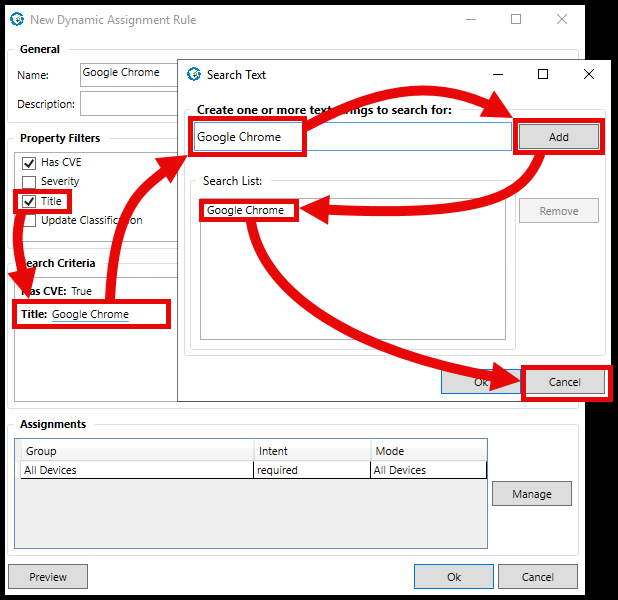
Task: Click Cancel in the New Dynamic Assignment Rule window
Action: 538,577
